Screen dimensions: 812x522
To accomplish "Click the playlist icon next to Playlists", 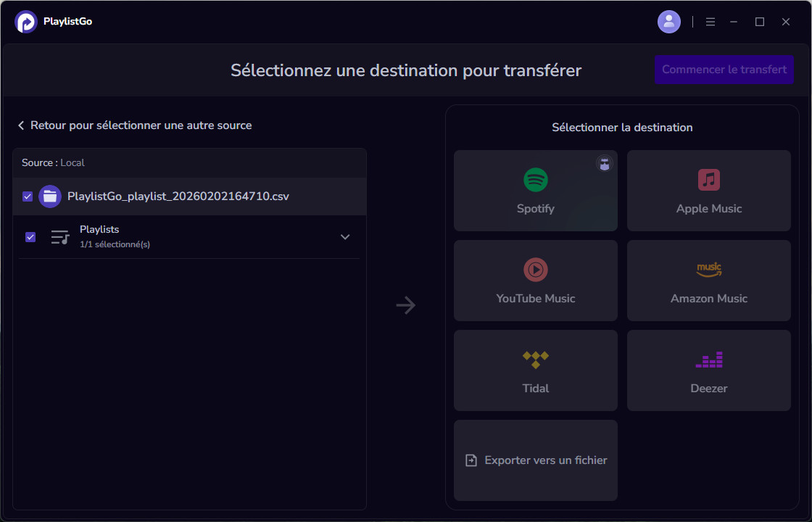I will pos(61,236).
